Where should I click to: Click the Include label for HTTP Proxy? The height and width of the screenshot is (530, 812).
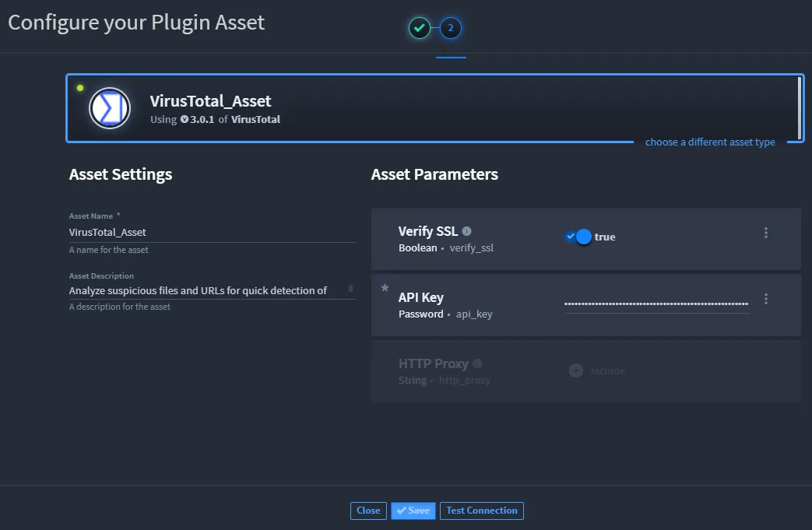607,370
